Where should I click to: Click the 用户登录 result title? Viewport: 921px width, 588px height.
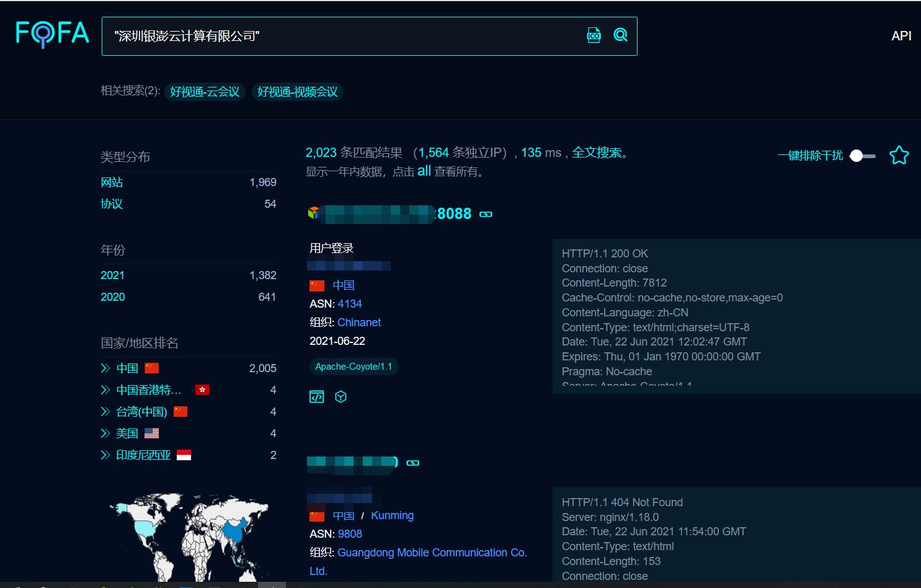point(332,248)
